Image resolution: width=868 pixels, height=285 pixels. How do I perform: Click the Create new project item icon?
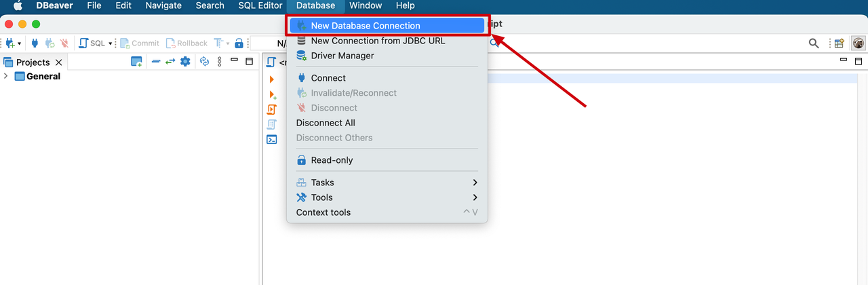pos(136,62)
